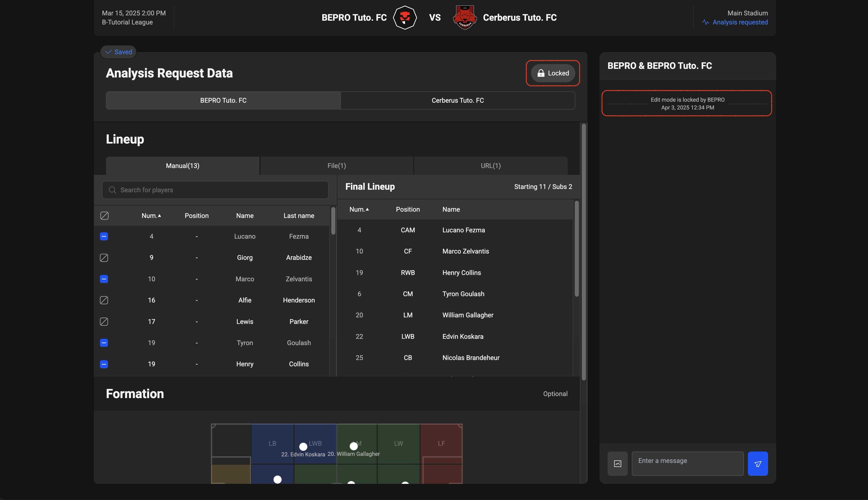Toggle the select-all header checkbox
868x500 pixels.
coord(104,216)
